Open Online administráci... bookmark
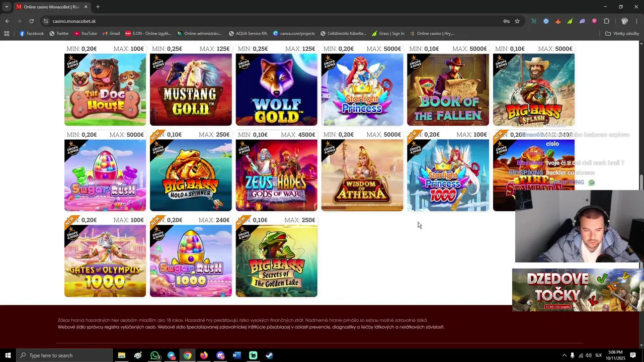This screenshot has width=644, height=362. [199, 34]
